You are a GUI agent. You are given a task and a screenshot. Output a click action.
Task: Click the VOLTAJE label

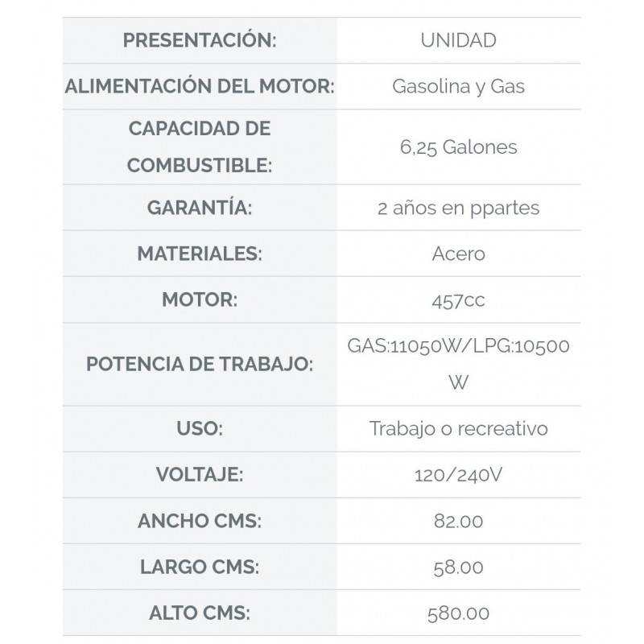(x=200, y=474)
